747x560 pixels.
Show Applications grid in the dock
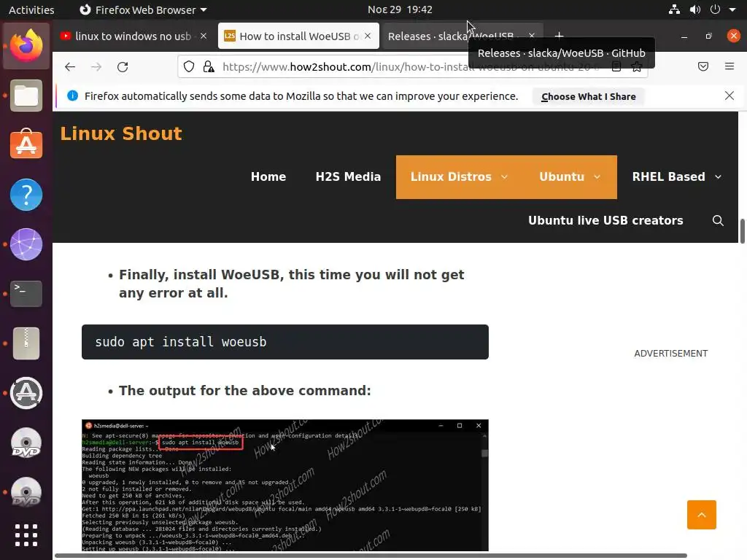point(26,535)
